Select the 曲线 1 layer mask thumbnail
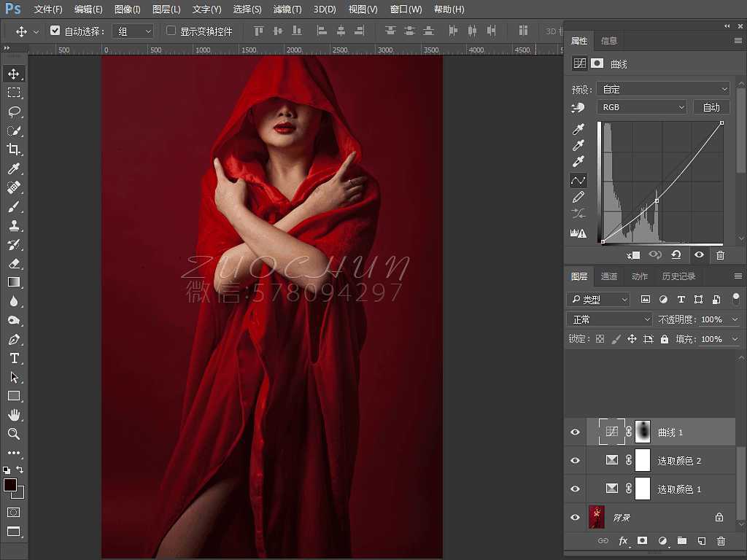This screenshot has height=560, width=747. [643, 432]
